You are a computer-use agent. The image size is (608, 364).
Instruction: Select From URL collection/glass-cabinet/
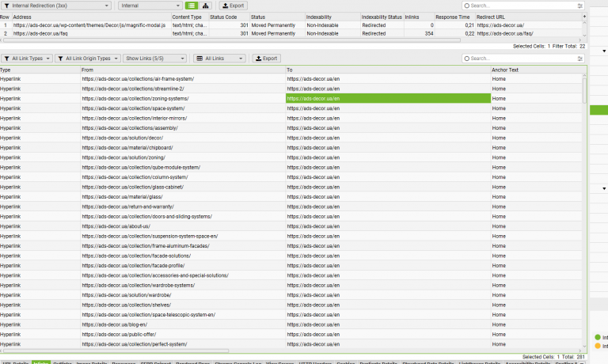coord(133,188)
